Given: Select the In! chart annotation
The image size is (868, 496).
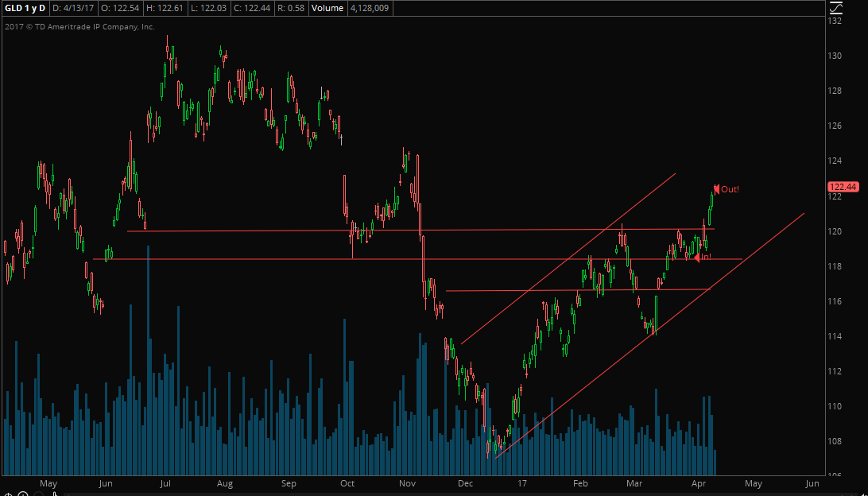Looking at the screenshot, I should (x=703, y=257).
